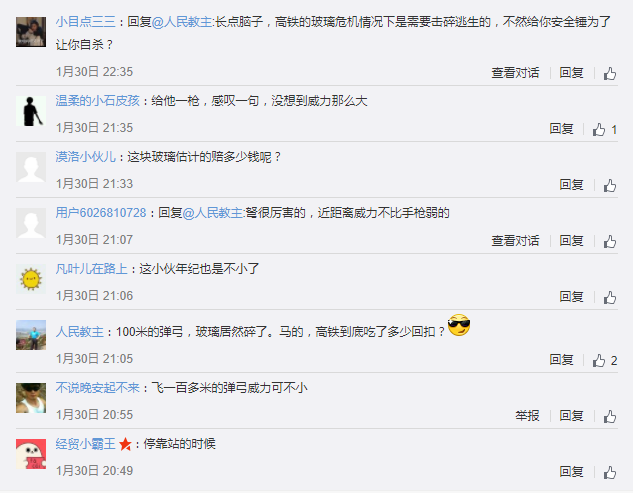Open 温柔的小石皮孩's avatar thumbnail

pos(31,111)
